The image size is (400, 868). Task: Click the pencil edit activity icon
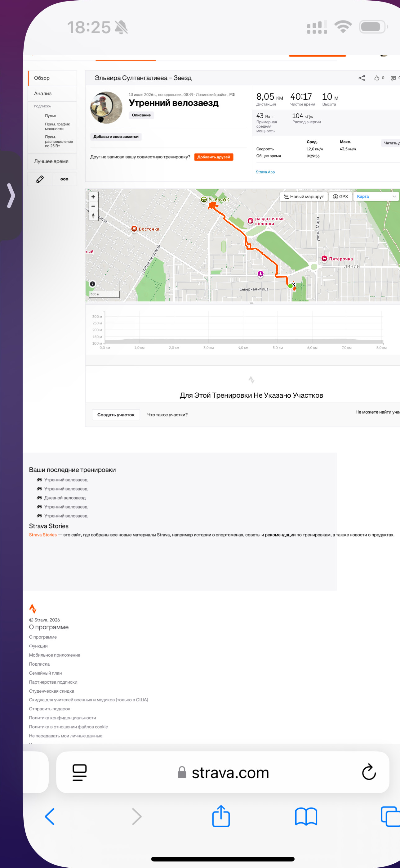40,179
